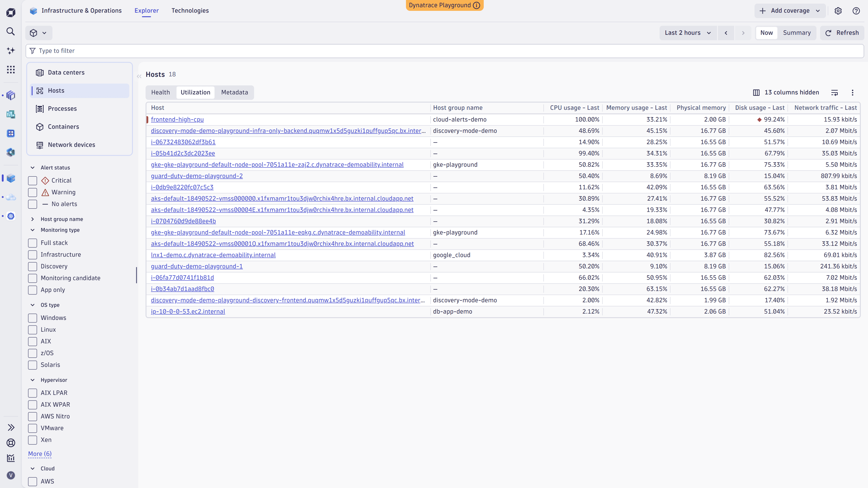Image resolution: width=868 pixels, height=488 pixels.
Task: Open host ip-10-0-0-53.ec2.internal
Action: point(188,312)
